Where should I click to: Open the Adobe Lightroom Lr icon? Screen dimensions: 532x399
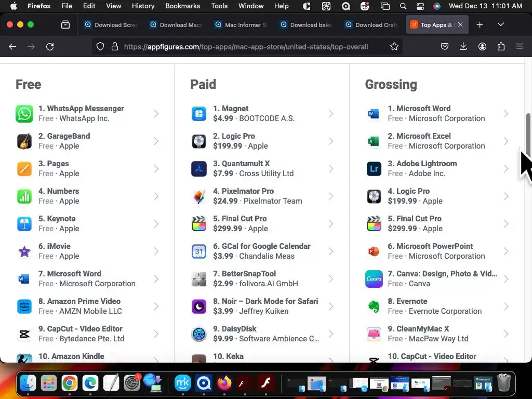point(374,169)
